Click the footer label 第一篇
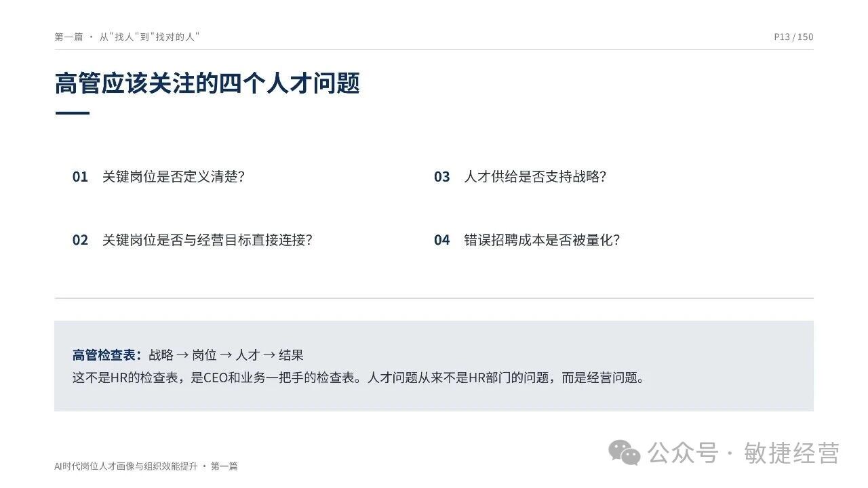 click(x=224, y=466)
